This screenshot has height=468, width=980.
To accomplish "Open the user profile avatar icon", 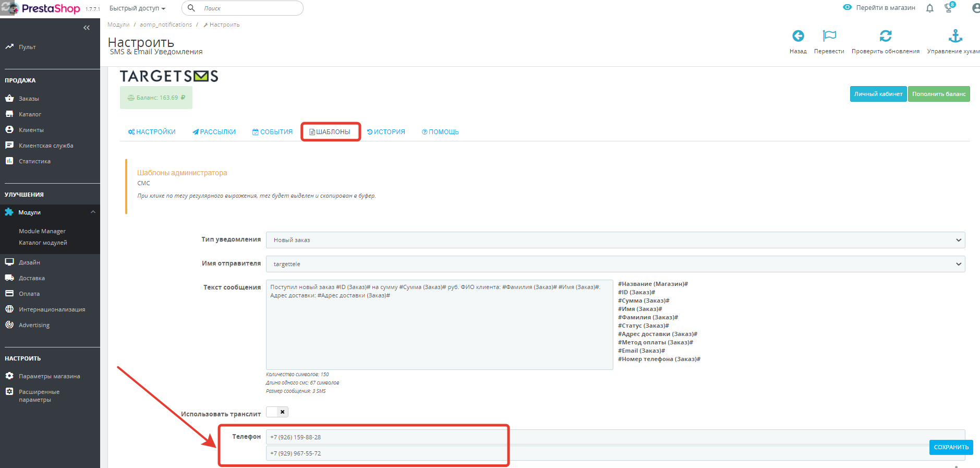I will [976, 8].
